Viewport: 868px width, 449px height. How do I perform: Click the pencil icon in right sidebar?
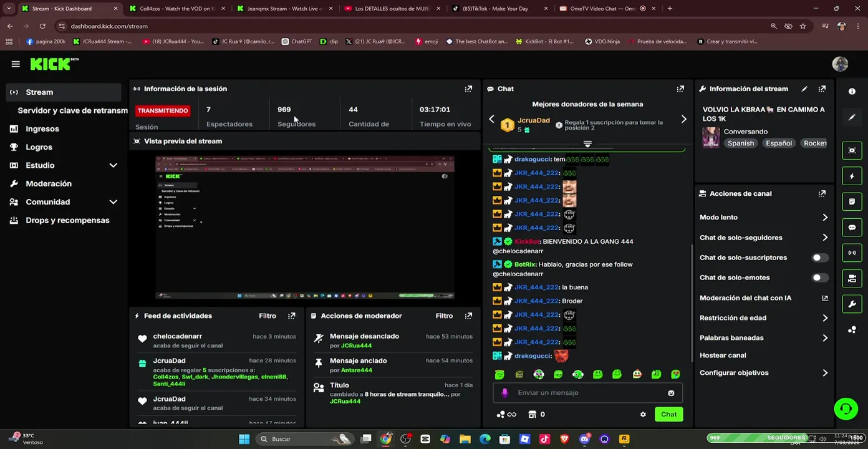[x=852, y=117]
